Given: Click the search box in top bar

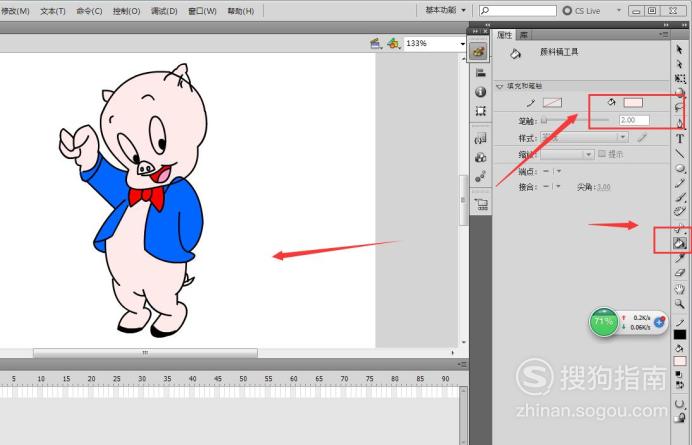Looking at the screenshot, I should click(x=518, y=11).
